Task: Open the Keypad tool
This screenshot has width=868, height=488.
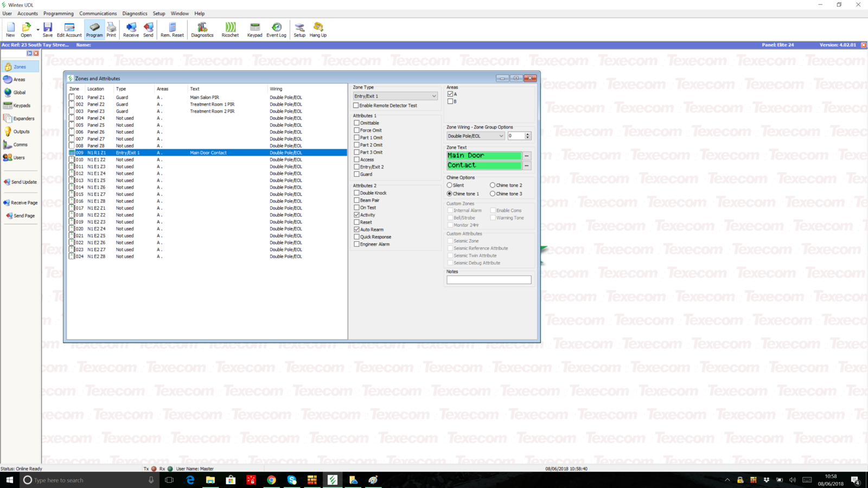Action: click(x=254, y=29)
